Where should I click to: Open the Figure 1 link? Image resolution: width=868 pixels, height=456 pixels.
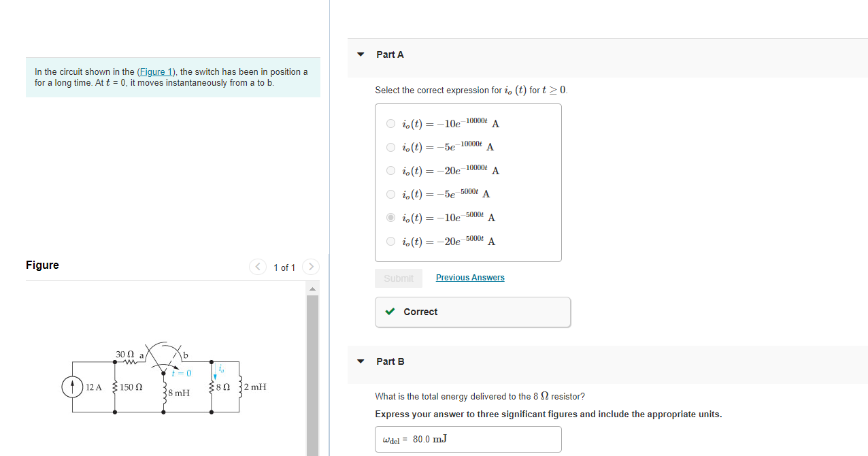[156, 71]
